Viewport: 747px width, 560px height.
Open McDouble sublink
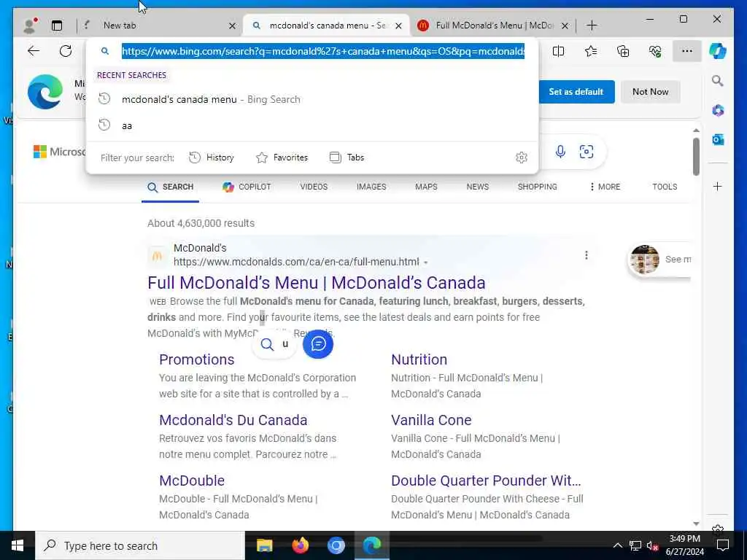192,481
